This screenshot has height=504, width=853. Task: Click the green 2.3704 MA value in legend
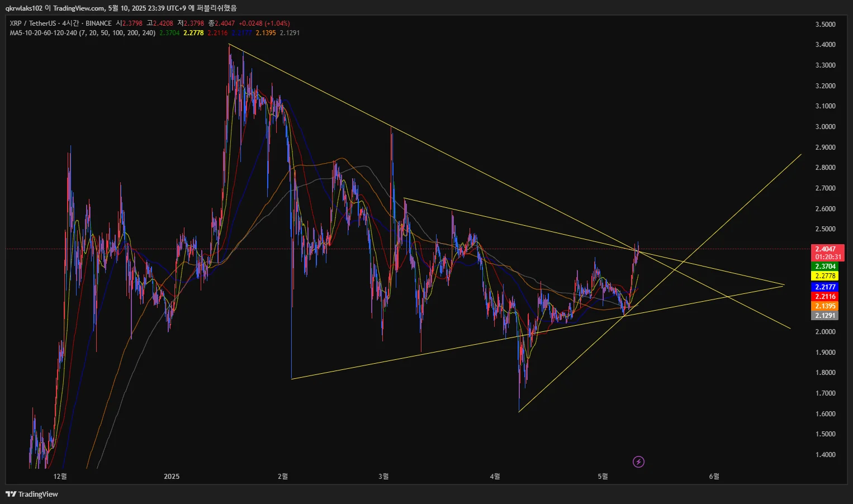tap(169, 33)
